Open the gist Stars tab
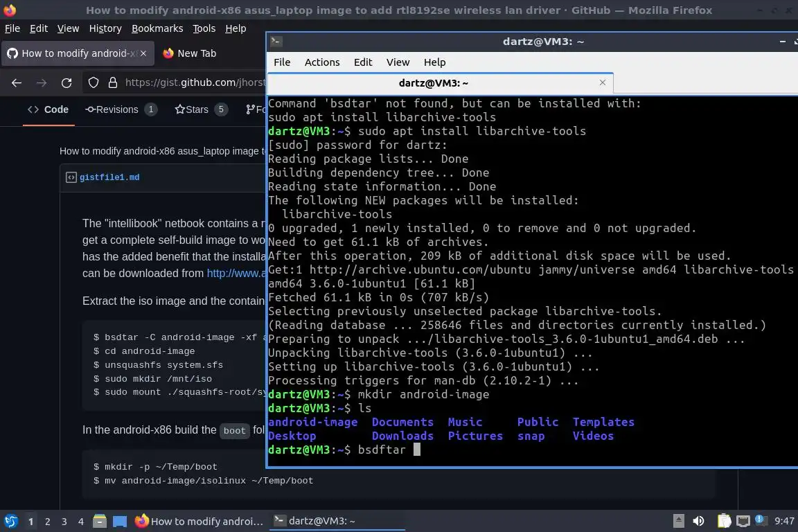The height and width of the screenshot is (532, 798). [x=201, y=109]
